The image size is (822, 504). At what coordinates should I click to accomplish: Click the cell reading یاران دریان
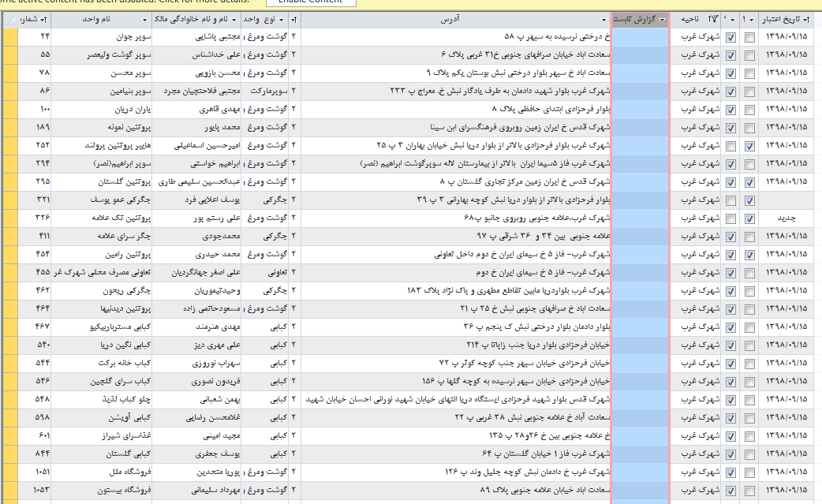(102, 110)
